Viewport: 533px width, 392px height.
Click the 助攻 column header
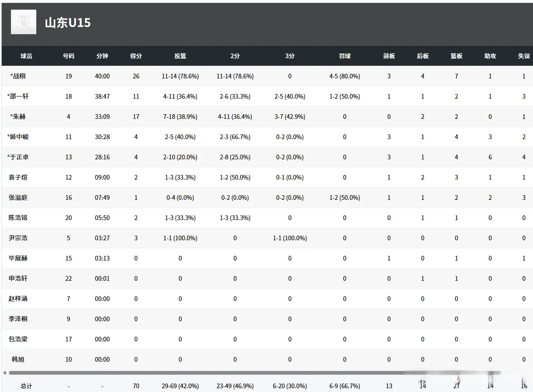(x=490, y=56)
